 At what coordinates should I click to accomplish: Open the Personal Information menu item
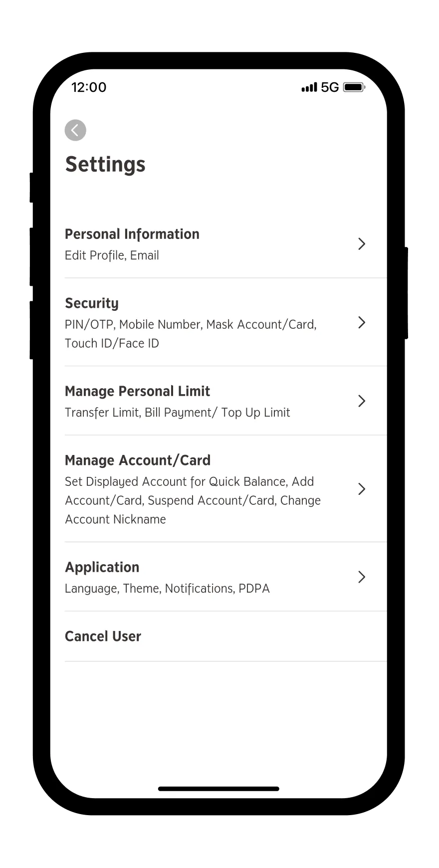click(x=132, y=234)
